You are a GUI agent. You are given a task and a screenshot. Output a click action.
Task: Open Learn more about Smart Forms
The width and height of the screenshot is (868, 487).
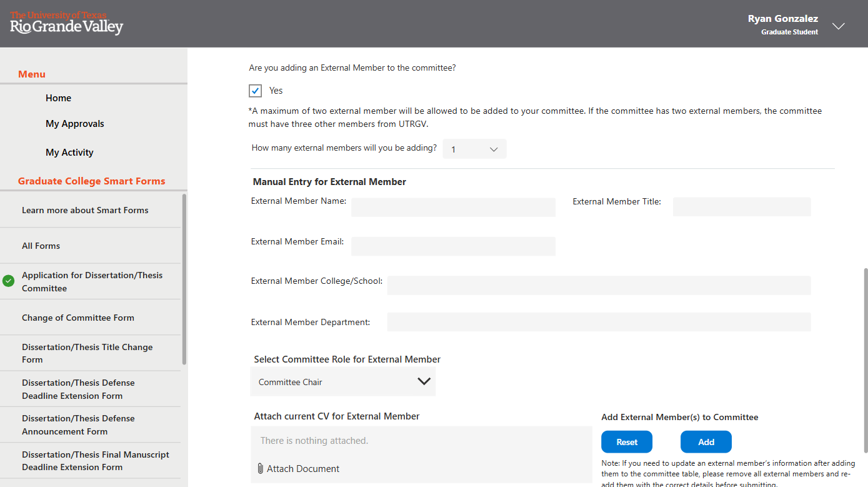(85, 210)
